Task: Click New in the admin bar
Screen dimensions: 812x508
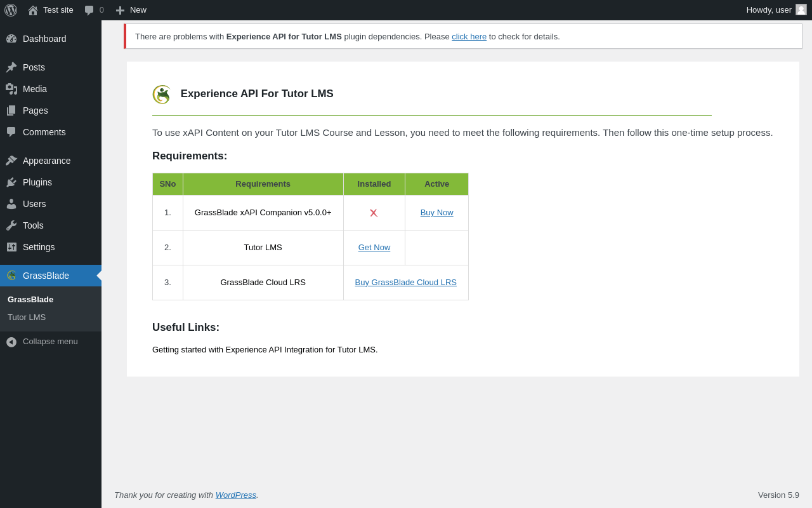Action: pyautogui.click(x=138, y=10)
